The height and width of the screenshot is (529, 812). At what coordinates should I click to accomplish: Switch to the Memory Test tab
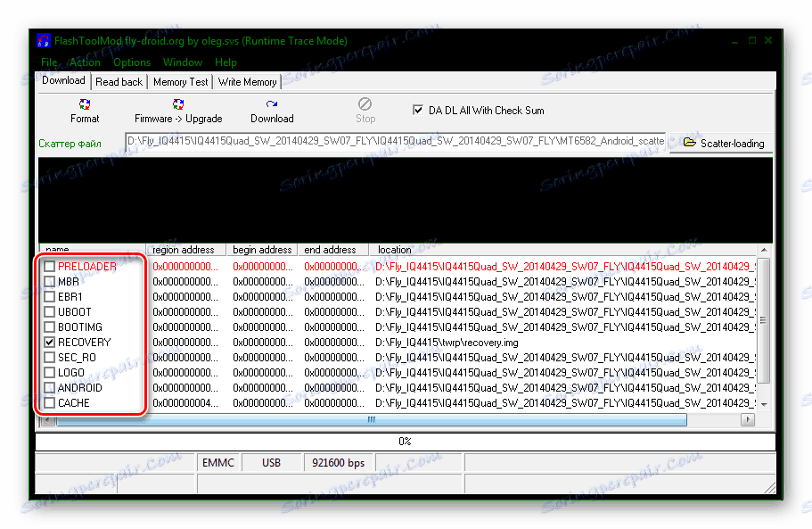[x=180, y=82]
